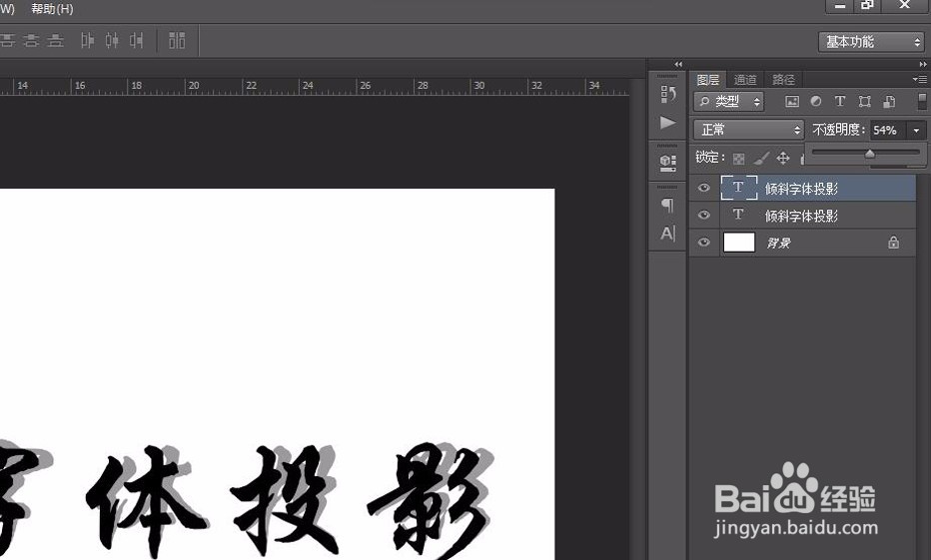This screenshot has width=931, height=560.
Task: Minimize the application window
Action: pos(840,5)
